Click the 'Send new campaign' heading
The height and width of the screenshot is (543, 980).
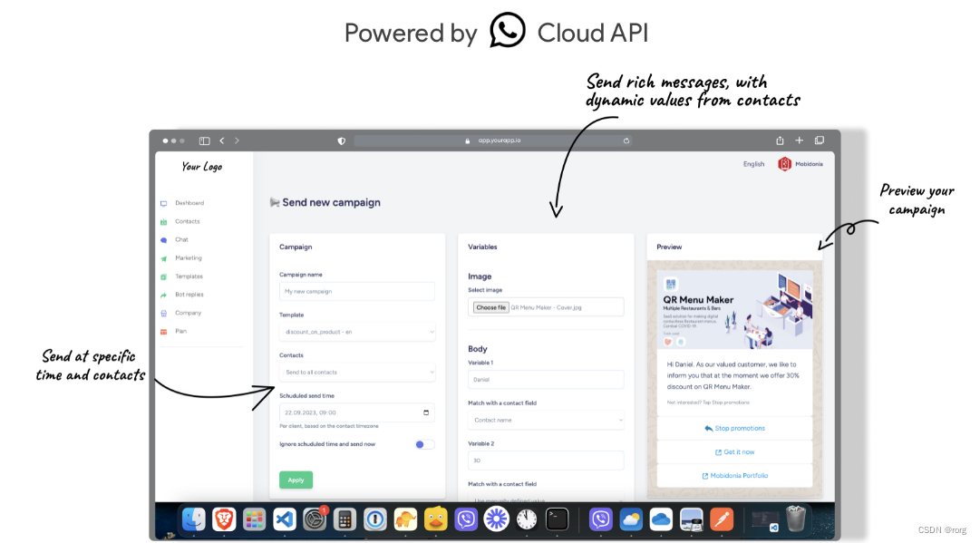(x=331, y=202)
